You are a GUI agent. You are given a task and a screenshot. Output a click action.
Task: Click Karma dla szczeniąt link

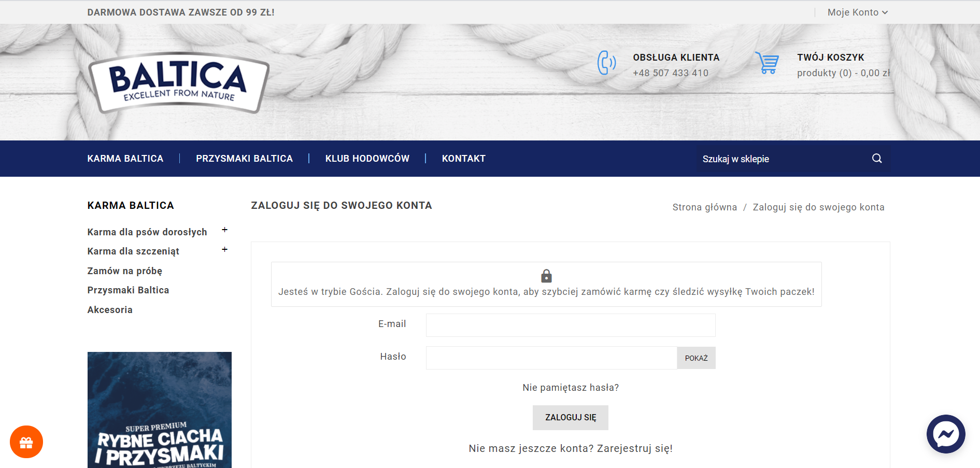[133, 251]
